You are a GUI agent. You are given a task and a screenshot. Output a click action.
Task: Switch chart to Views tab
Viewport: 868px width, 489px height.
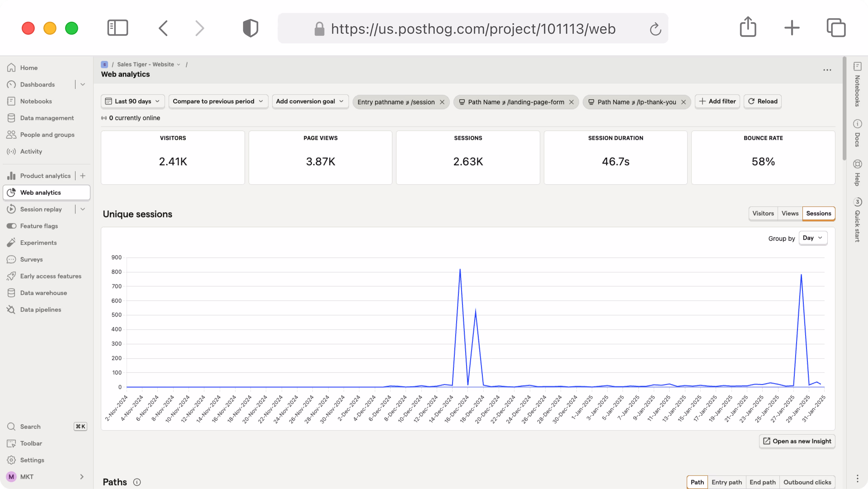(790, 214)
